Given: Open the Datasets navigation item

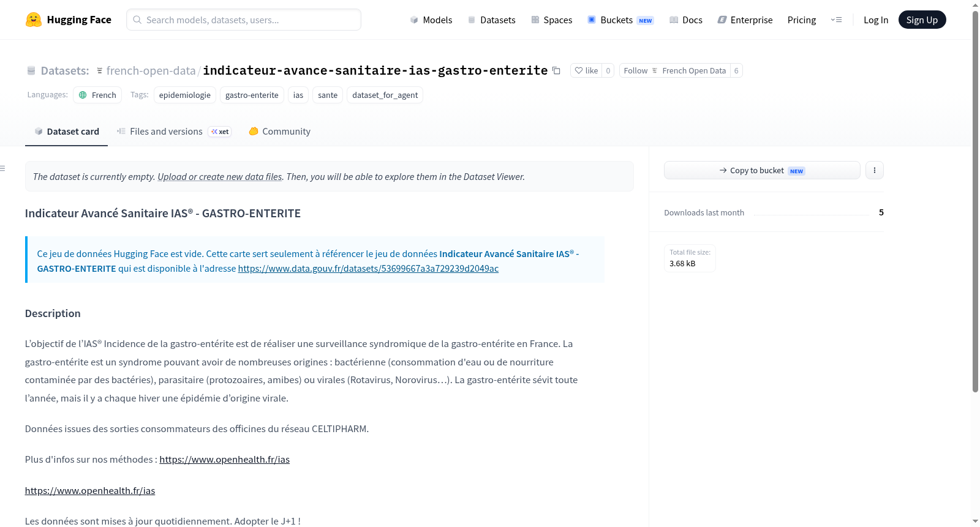Looking at the screenshot, I should 491,20.
